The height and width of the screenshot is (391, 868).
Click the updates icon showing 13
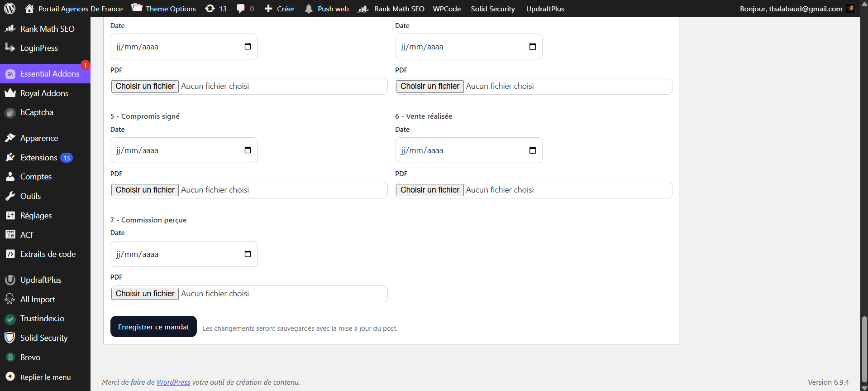(216, 9)
